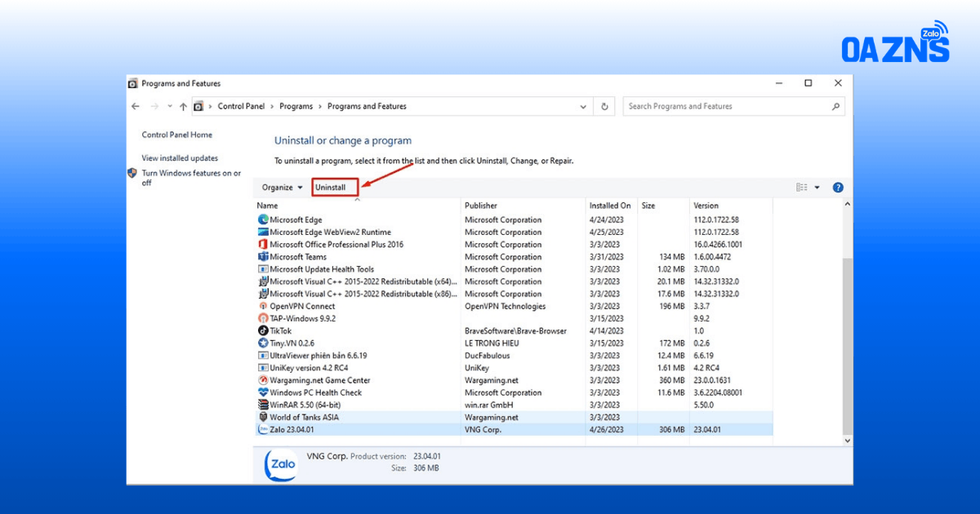
Task: Open Control Panel Home link
Action: (x=176, y=135)
